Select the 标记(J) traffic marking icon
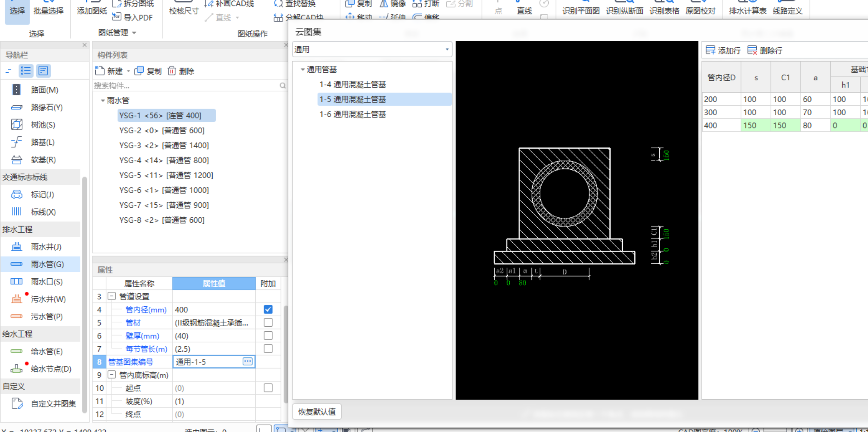The height and width of the screenshot is (432, 868). [16, 194]
